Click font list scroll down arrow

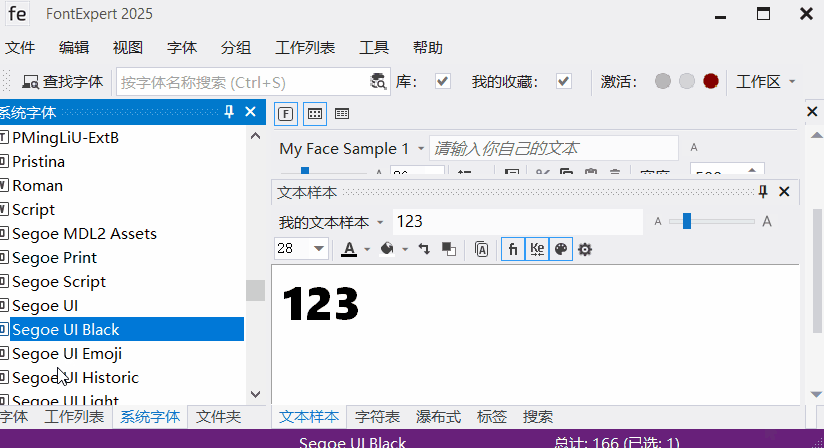[x=255, y=394]
